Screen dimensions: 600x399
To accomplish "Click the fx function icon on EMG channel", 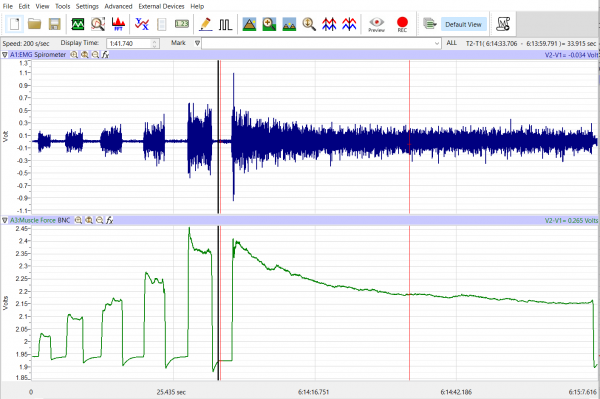I will (106, 55).
